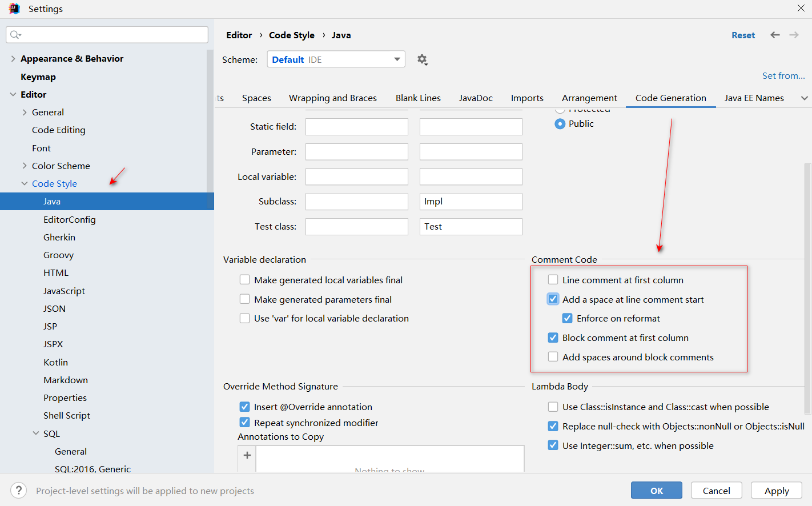Screen dimensions: 812x506
Task: Navigate back with the left arrow icon
Action: 775,35
